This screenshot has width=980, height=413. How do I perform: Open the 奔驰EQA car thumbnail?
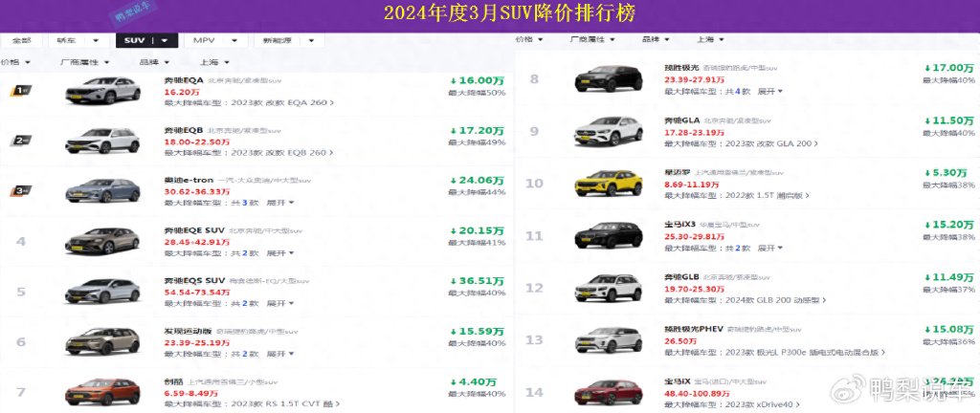[x=102, y=91]
